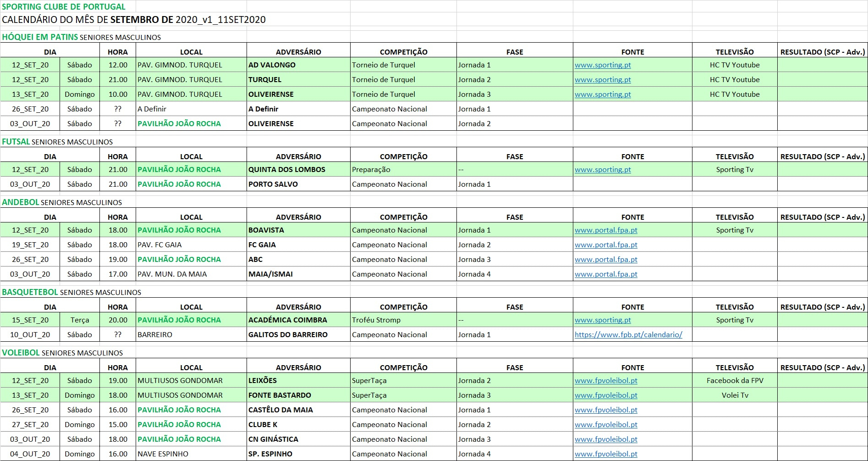
Task: Click the MAIA/ISMAI opponent cell
Action: pyautogui.click(x=298, y=274)
